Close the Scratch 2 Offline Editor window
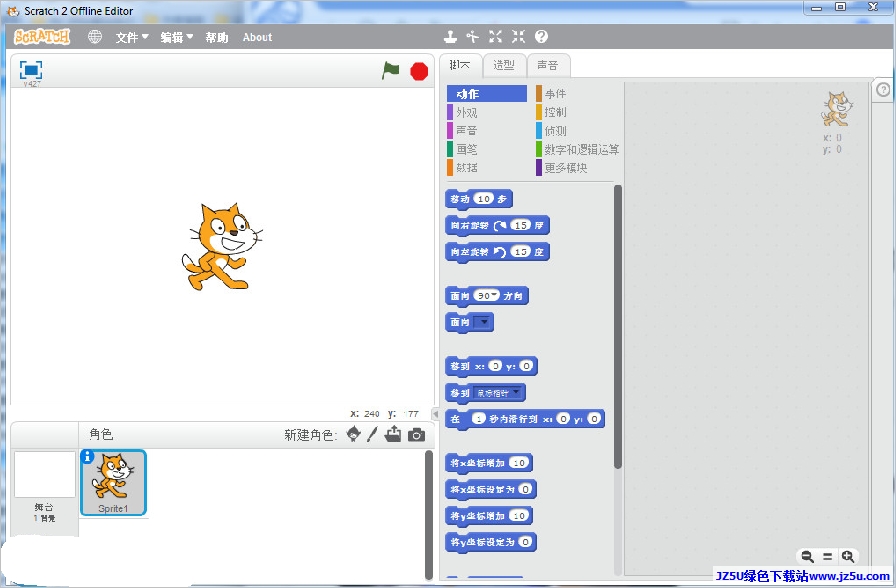Screen dimensions: 896x588 click(873, 7)
